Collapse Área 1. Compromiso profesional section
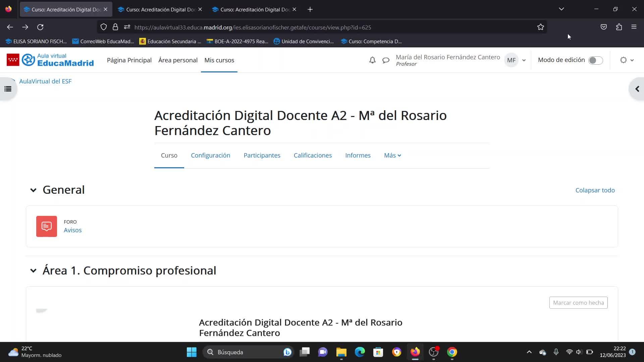 point(33,270)
